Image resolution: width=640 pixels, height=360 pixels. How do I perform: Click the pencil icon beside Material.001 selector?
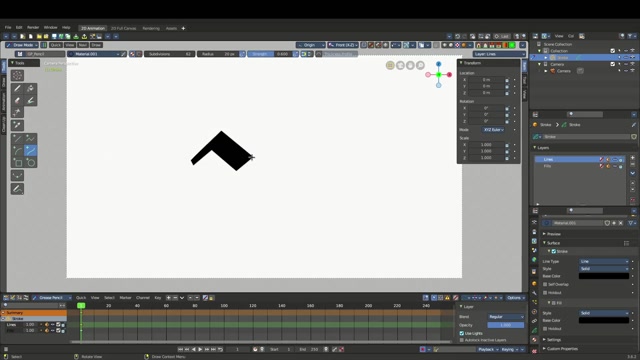124,54
